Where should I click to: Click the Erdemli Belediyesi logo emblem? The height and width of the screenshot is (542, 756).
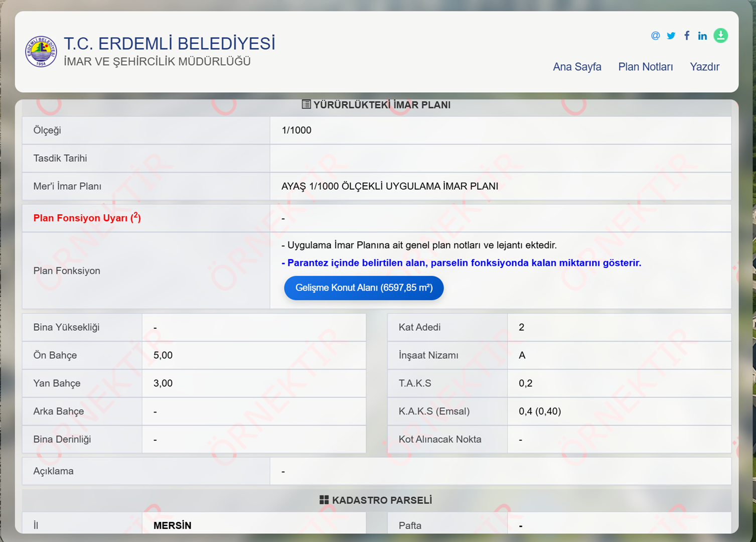tap(41, 51)
